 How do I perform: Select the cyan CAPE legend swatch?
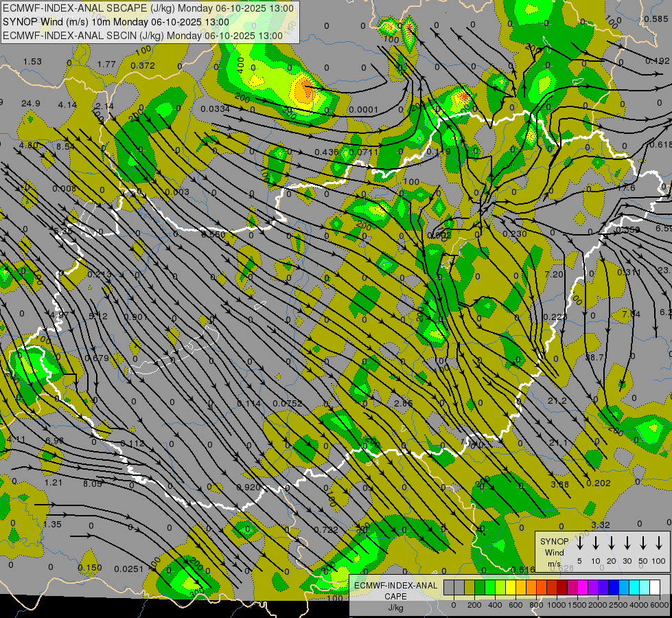point(634,588)
